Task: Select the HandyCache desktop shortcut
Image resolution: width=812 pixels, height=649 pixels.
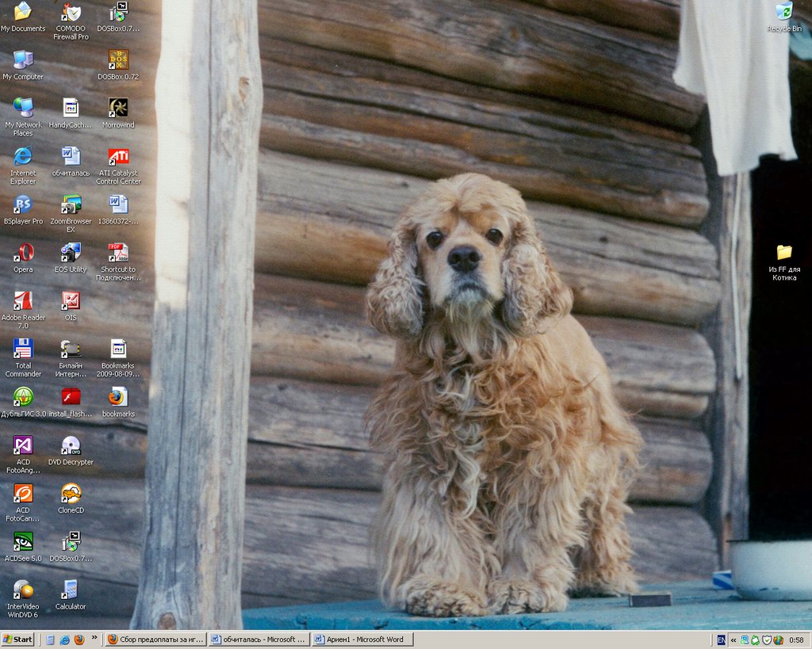Action: [x=71, y=113]
